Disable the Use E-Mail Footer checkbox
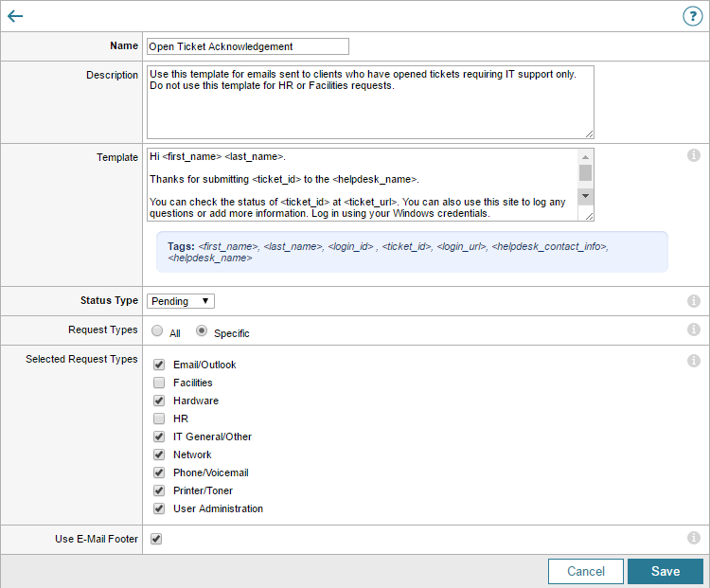This screenshot has width=710, height=588. 156,539
